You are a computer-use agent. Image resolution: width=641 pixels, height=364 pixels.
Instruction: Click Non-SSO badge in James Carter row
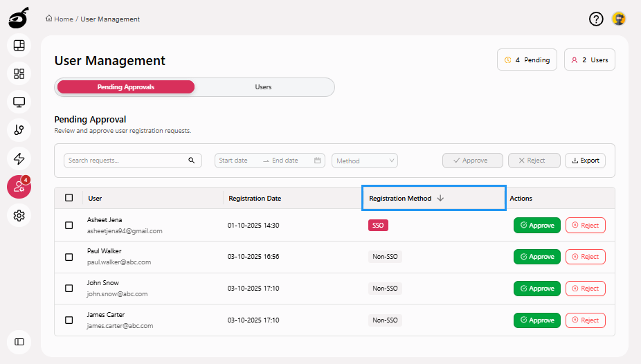click(385, 320)
